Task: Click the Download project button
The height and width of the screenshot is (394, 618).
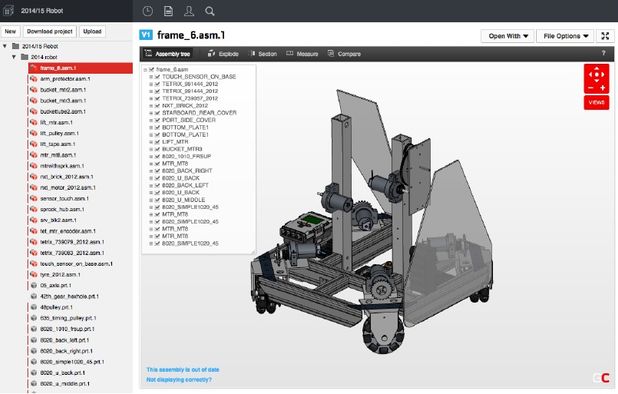Action: 50,32
